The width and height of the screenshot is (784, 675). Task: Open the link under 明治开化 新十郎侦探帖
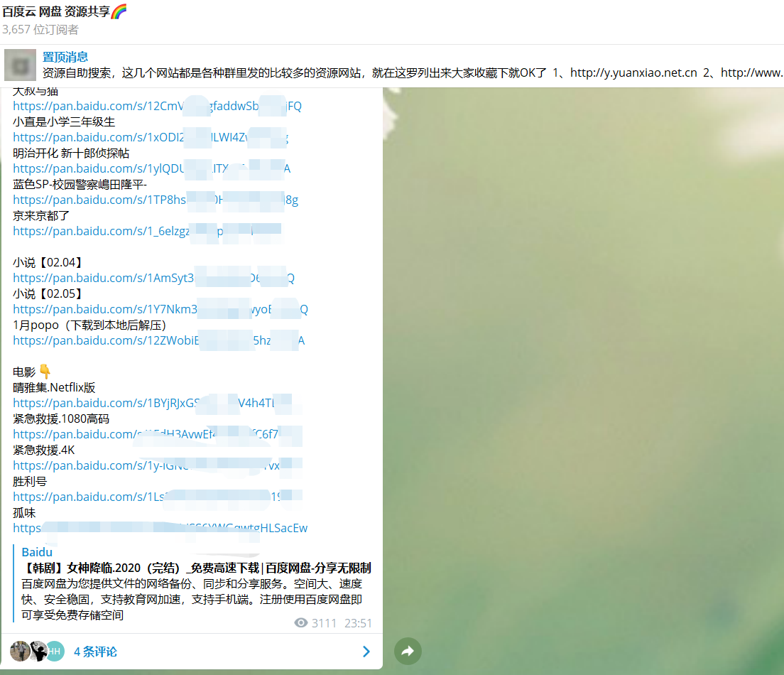coord(151,168)
